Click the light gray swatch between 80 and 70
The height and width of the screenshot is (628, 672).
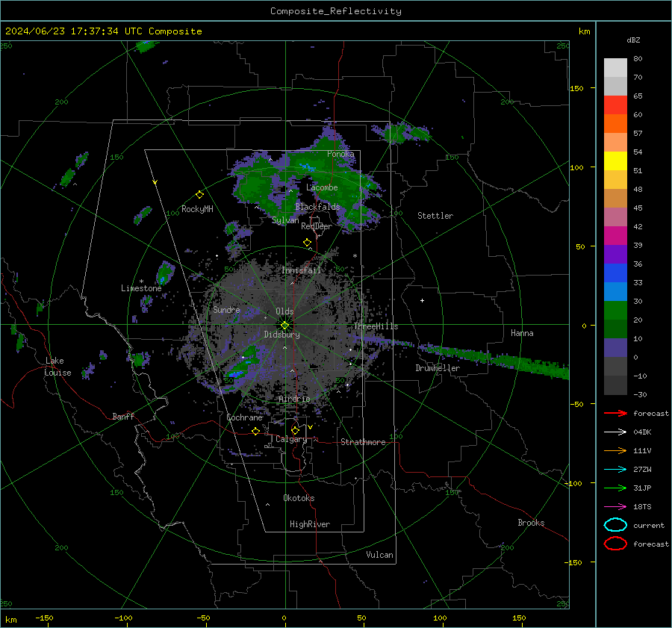click(615, 68)
